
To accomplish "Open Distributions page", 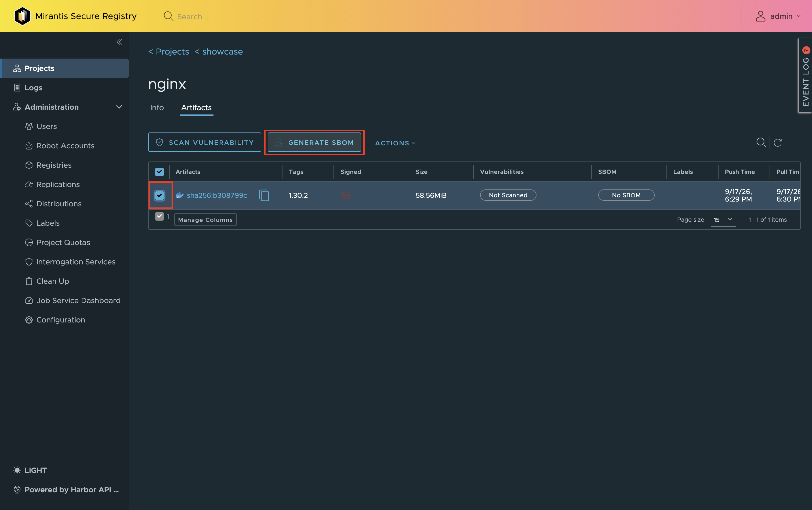I will click(x=59, y=204).
